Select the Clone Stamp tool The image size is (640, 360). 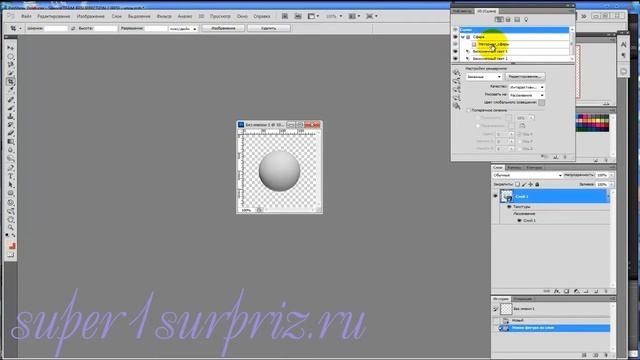click(11, 116)
